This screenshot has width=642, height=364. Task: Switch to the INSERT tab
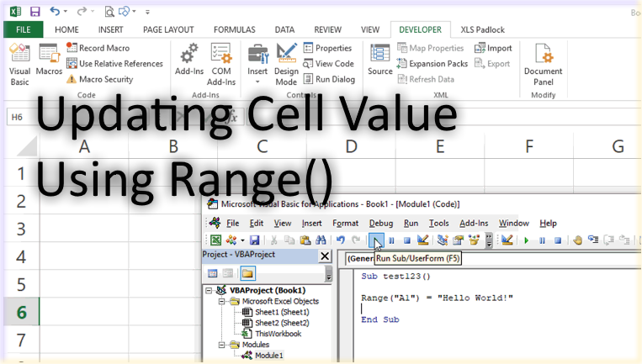point(110,29)
